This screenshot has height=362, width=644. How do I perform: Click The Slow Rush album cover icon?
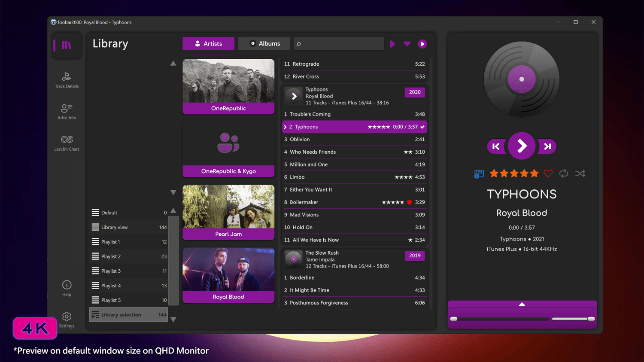[294, 259]
